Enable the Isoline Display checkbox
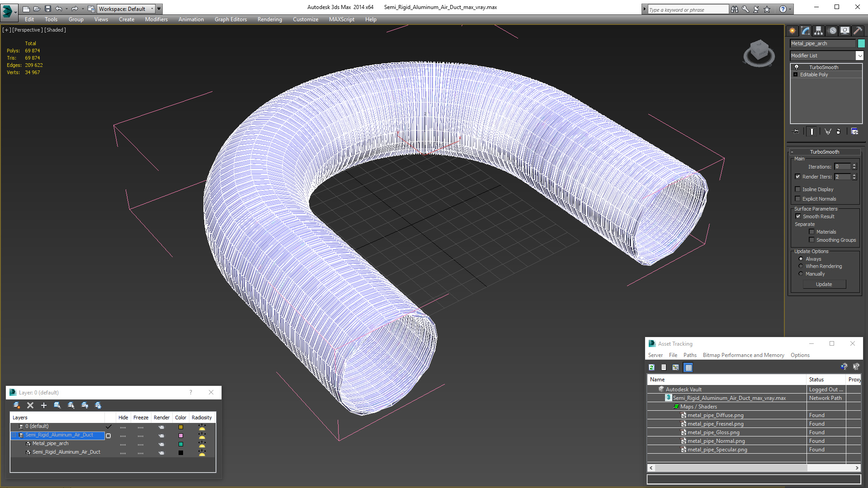The height and width of the screenshot is (488, 868). coord(798,189)
